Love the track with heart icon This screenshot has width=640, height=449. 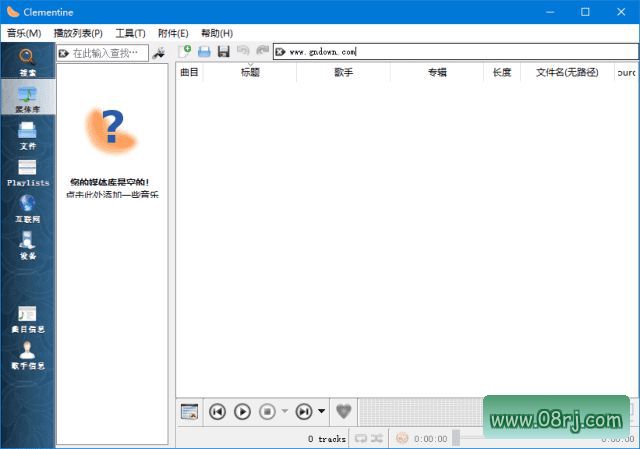pos(343,411)
